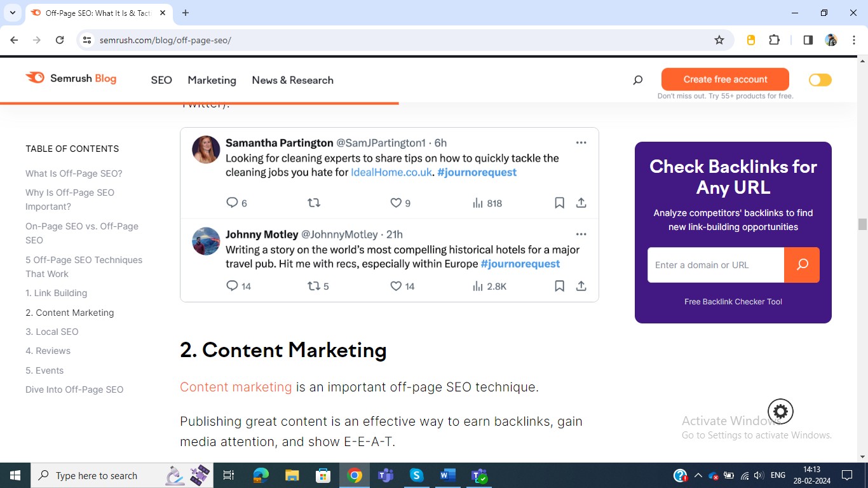Click page vertical scrollbar thumb

[x=862, y=224]
